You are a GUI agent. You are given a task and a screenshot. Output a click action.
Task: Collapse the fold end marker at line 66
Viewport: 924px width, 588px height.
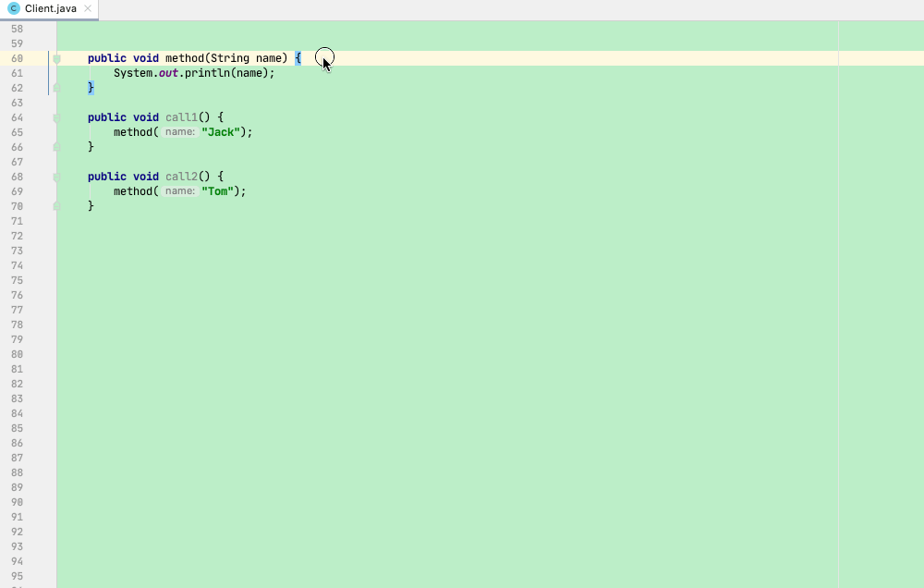tap(57, 146)
